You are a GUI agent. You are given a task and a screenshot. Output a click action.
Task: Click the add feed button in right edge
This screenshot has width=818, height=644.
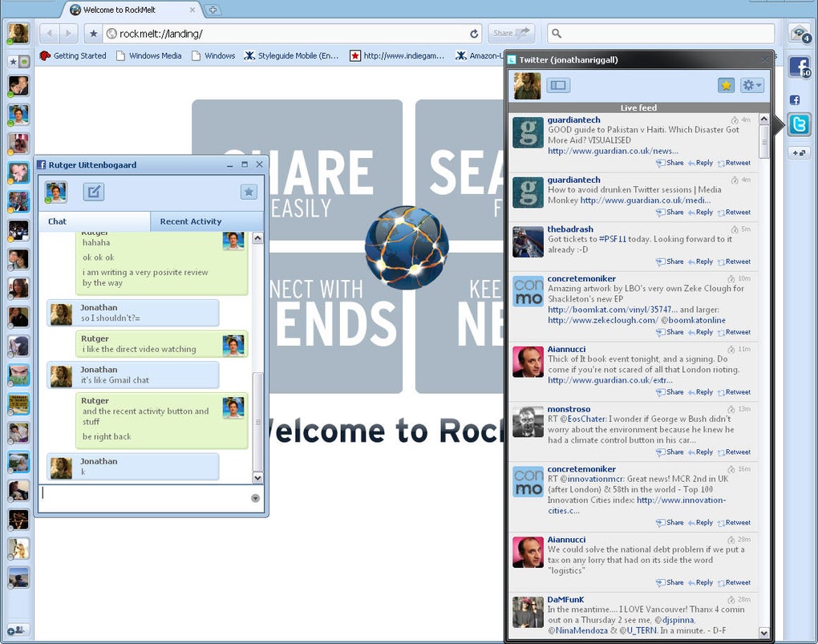[x=799, y=153]
